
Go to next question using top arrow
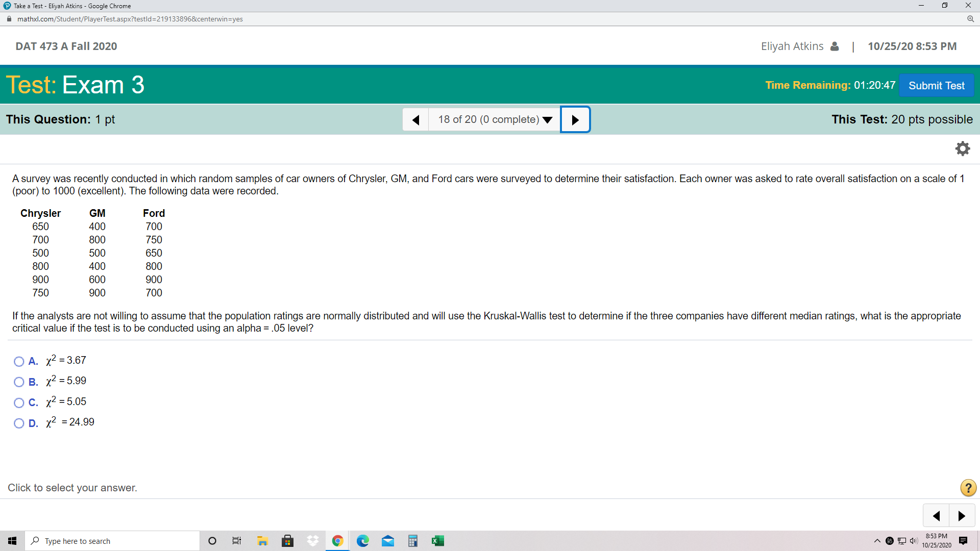(575, 119)
